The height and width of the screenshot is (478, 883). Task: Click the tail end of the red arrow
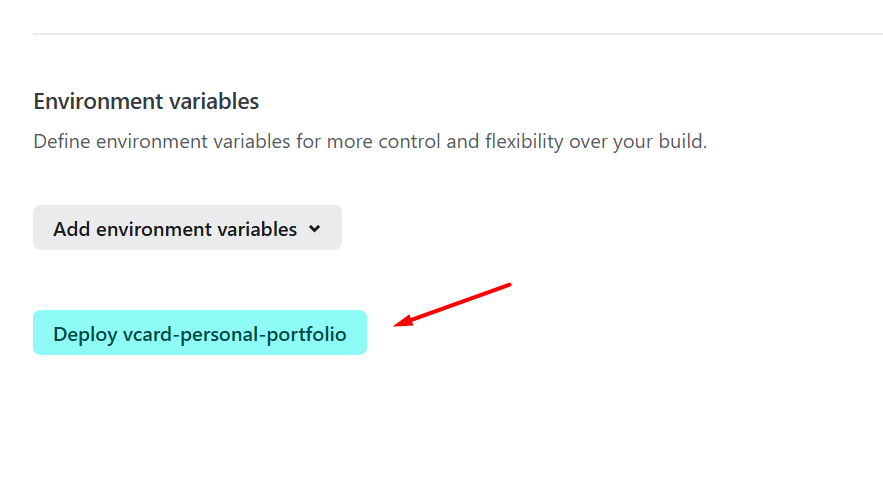[508, 285]
